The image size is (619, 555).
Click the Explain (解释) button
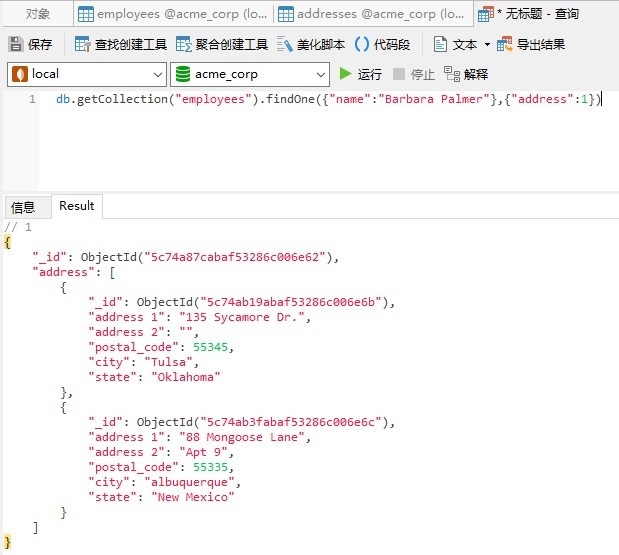466,74
